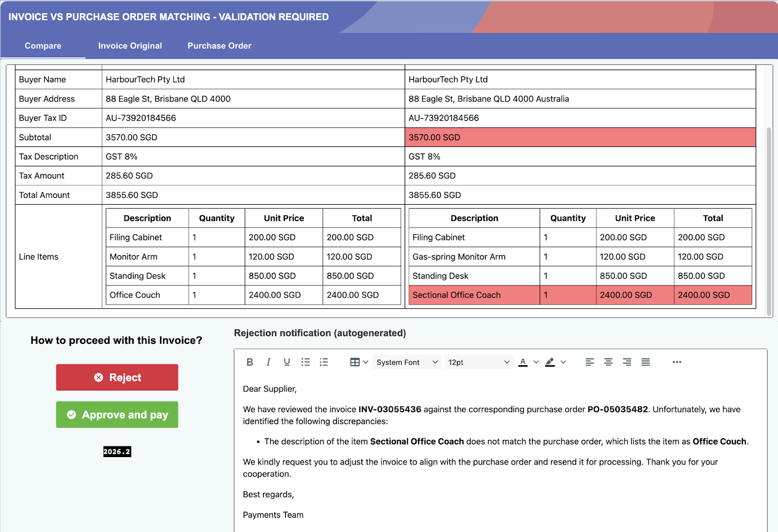This screenshot has height=532, width=778.
Task: Reject this invoice
Action: pyautogui.click(x=117, y=377)
